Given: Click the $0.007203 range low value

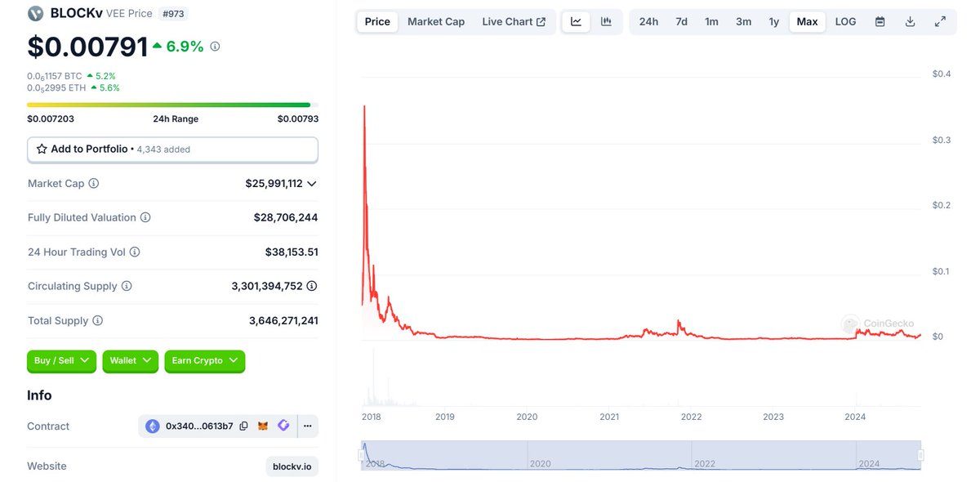Looking at the screenshot, I should (51, 119).
